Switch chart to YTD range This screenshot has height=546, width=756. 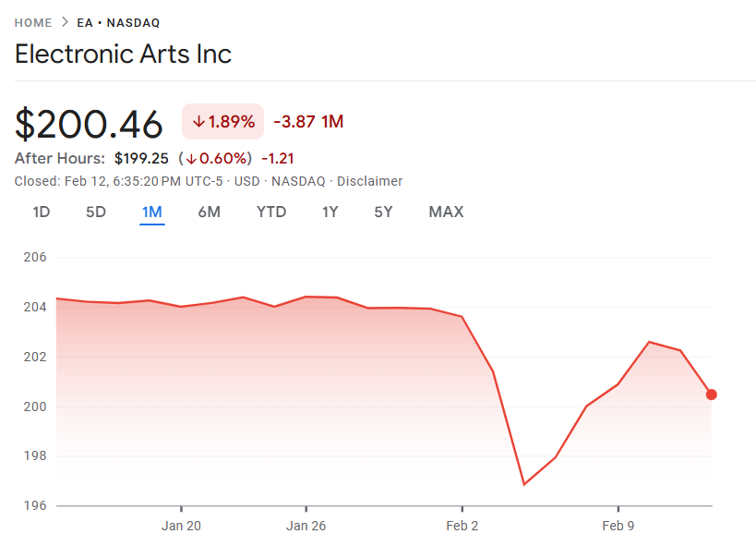click(271, 212)
